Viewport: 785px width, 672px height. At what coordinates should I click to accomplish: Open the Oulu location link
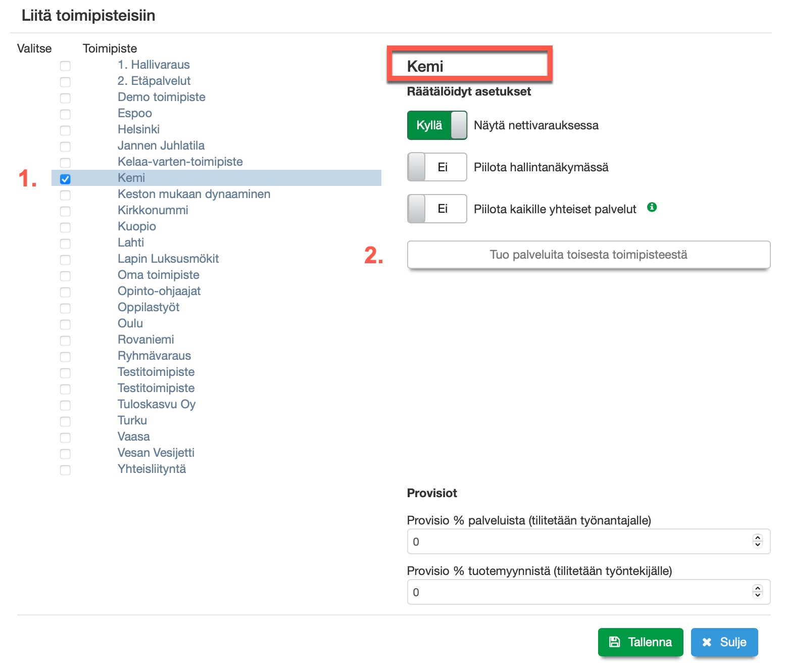(130, 323)
